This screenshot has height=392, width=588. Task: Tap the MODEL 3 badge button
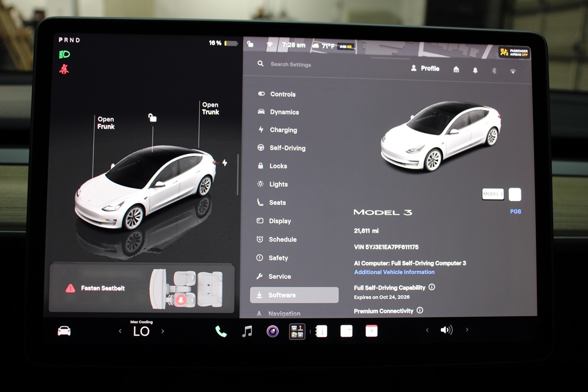[493, 194]
